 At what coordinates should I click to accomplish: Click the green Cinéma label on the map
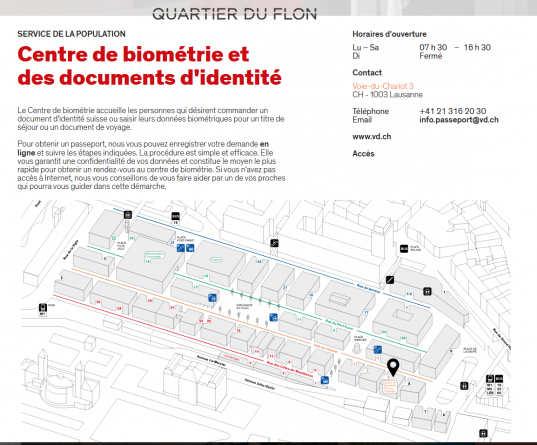[216, 260]
